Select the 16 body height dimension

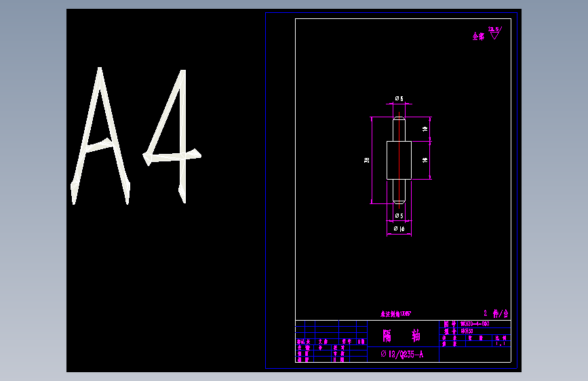[425, 160]
